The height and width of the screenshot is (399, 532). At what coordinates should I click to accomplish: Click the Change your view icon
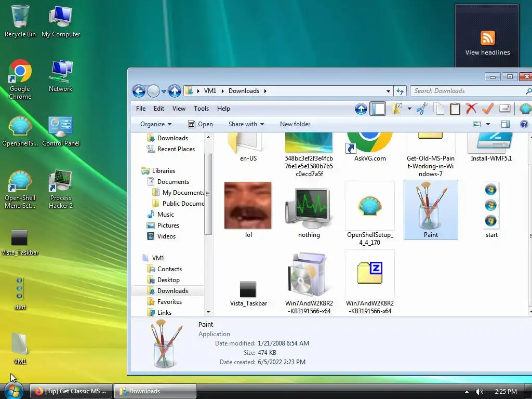477,124
